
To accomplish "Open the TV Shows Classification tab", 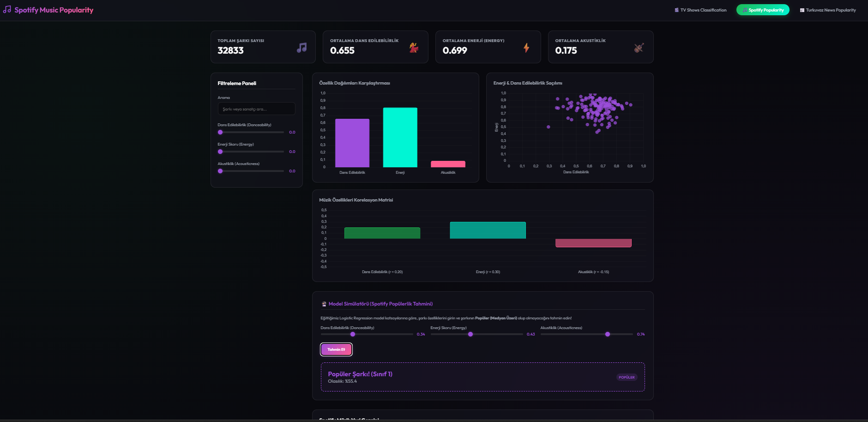I will click(x=700, y=10).
